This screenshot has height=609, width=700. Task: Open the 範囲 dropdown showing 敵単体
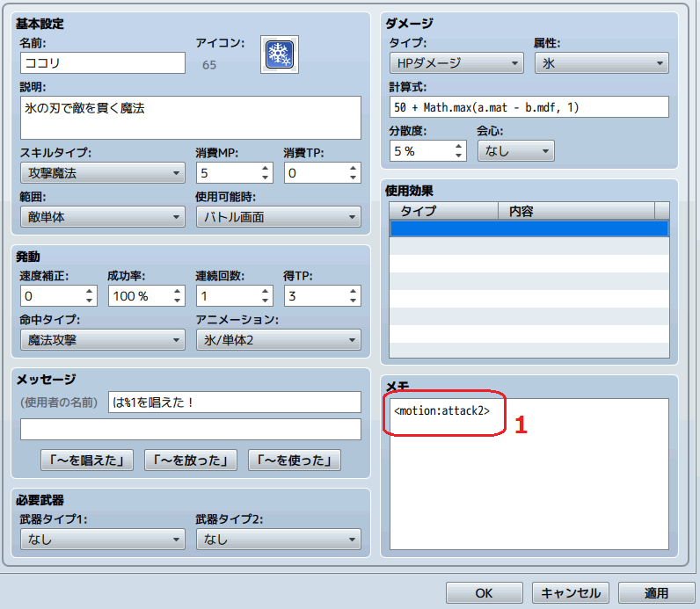(x=103, y=217)
